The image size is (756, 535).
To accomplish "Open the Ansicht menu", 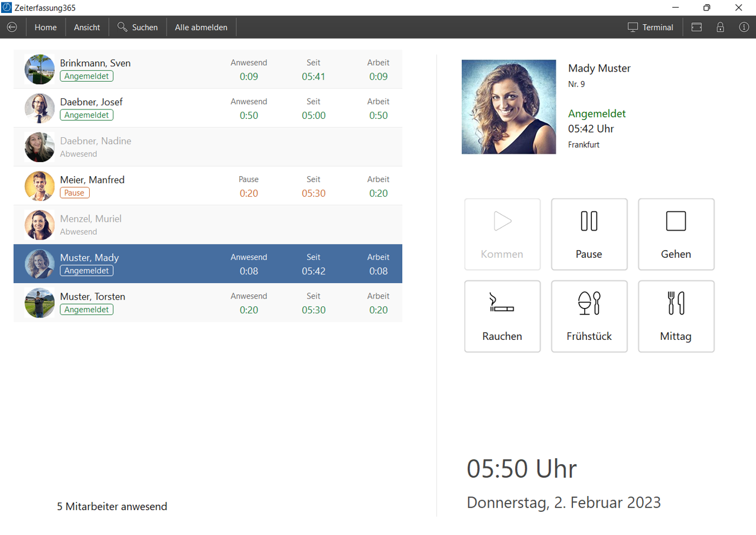I will 87,27.
